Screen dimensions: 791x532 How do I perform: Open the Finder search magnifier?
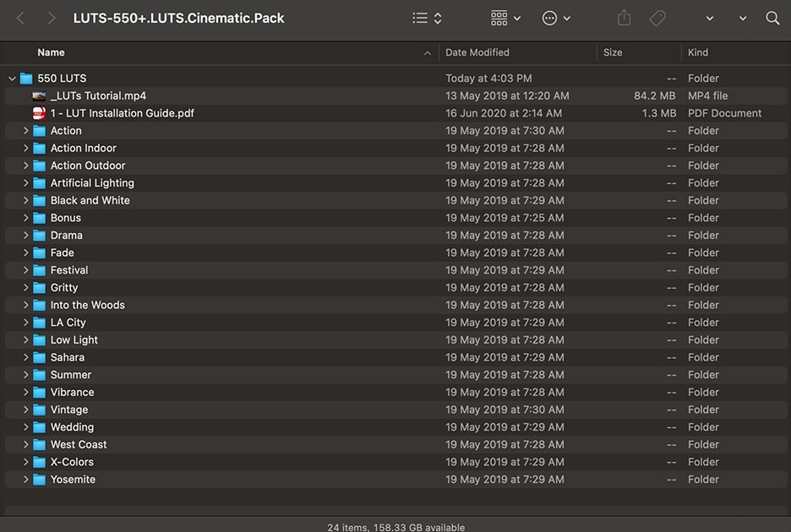tap(772, 19)
